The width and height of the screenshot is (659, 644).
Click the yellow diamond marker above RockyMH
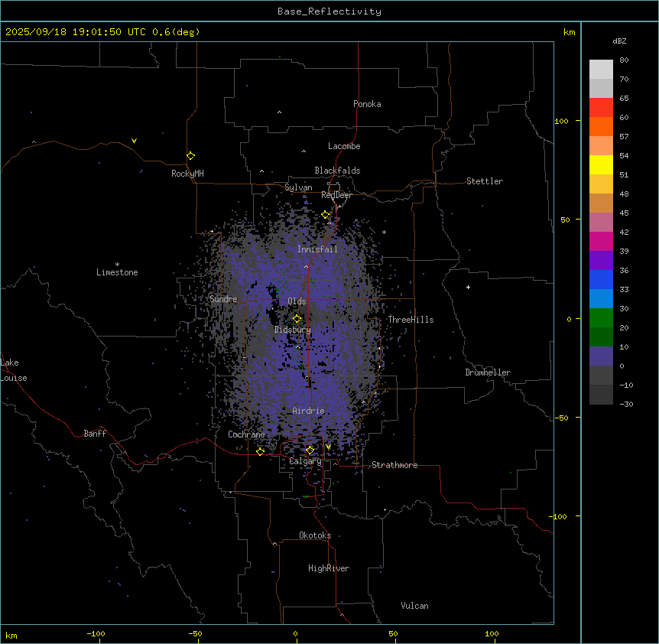click(190, 156)
